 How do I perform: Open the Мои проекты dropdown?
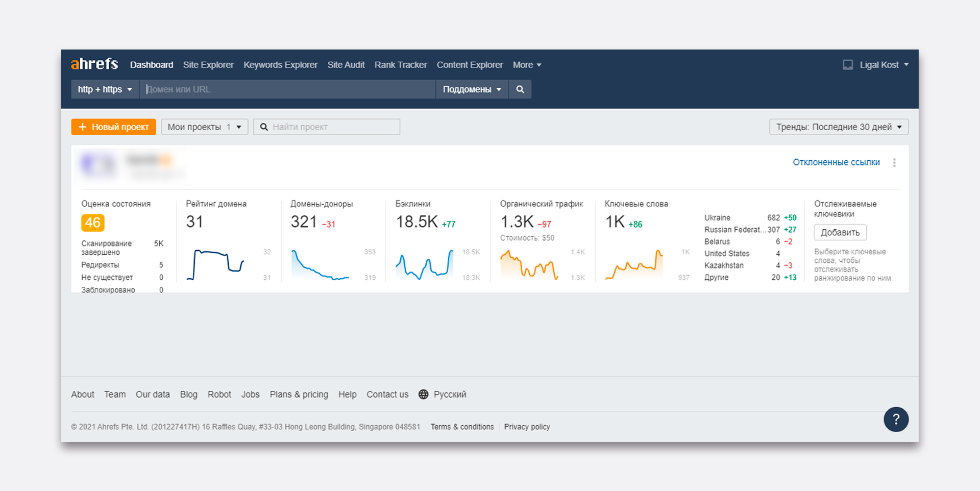pyautogui.click(x=204, y=127)
